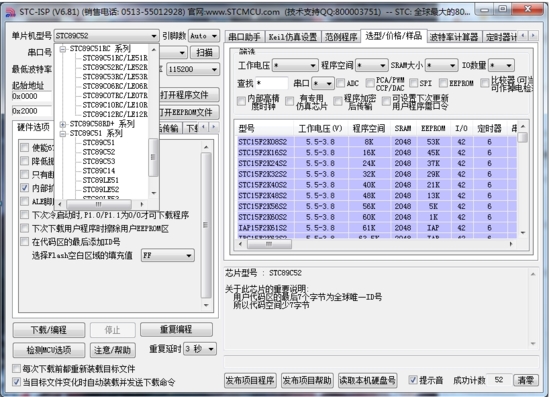
Task: Toggle the EEPROM filter checkbox
Action: (x=443, y=83)
